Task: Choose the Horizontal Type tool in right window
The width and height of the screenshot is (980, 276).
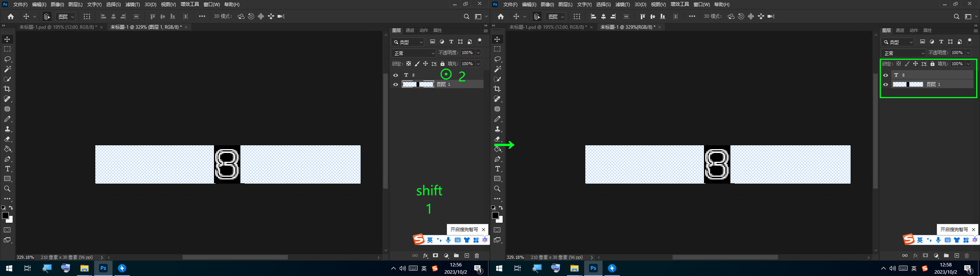Action: pos(497,169)
